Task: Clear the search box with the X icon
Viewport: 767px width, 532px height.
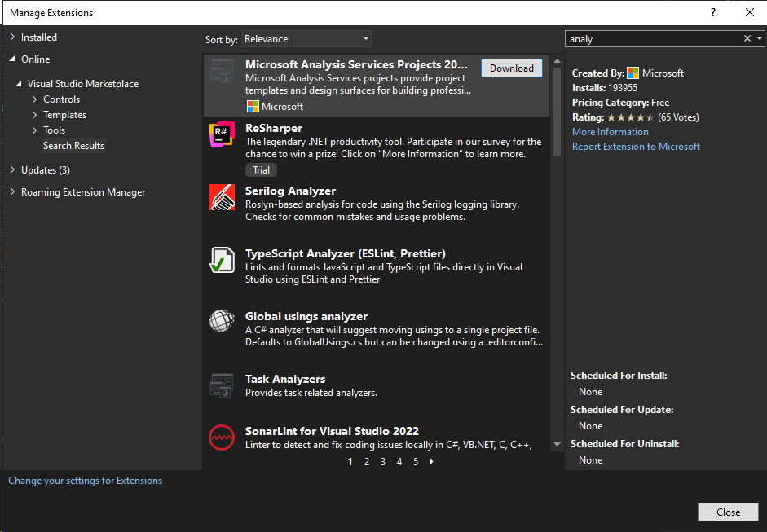Action: click(747, 39)
